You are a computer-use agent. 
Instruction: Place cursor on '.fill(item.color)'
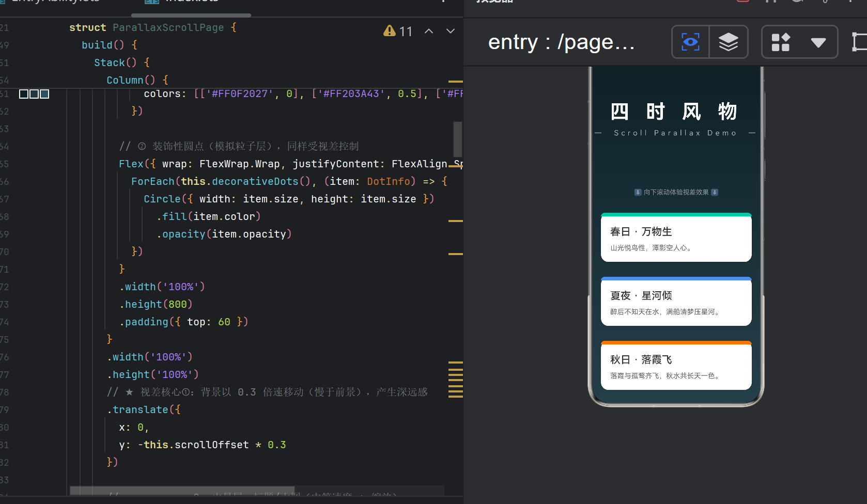tap(209, 216)
